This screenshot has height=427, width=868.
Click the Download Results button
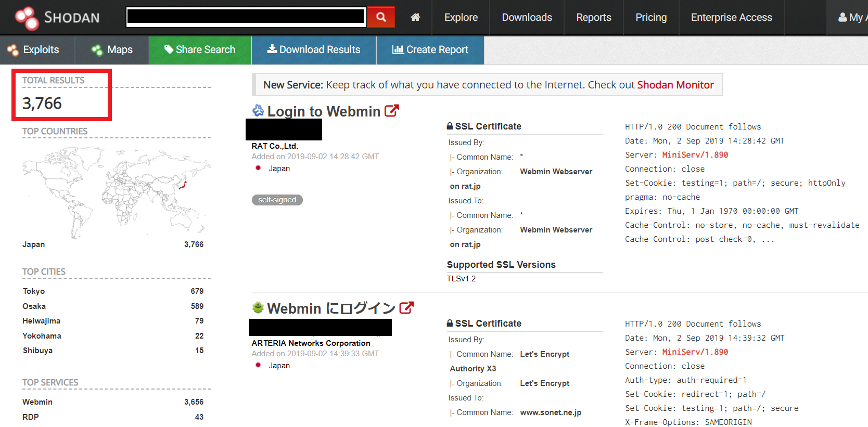point(314,50)
